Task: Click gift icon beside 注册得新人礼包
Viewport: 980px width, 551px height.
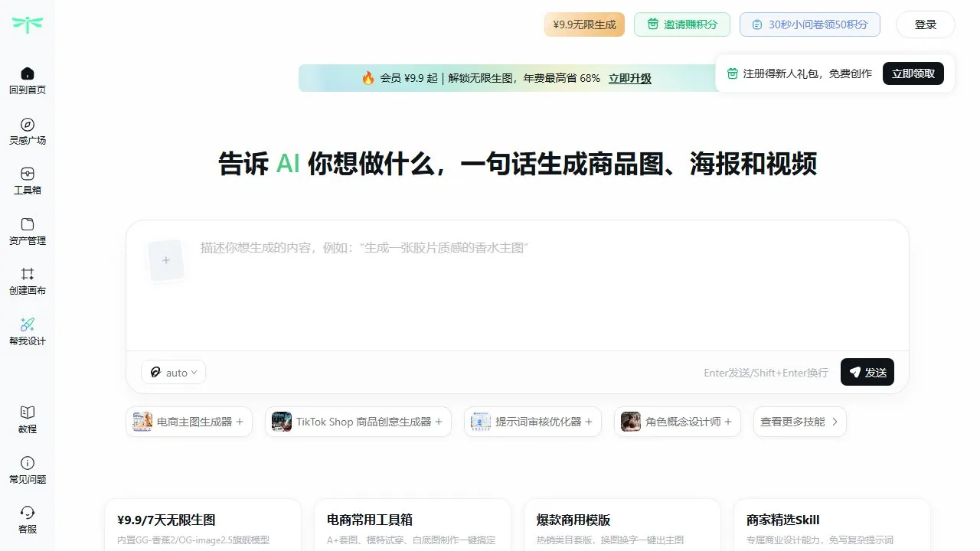Action: [733, 73]
